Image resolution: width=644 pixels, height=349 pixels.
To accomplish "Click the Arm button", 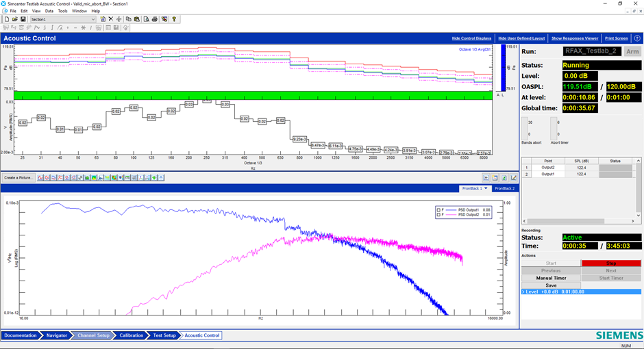I will coord(632,51).
